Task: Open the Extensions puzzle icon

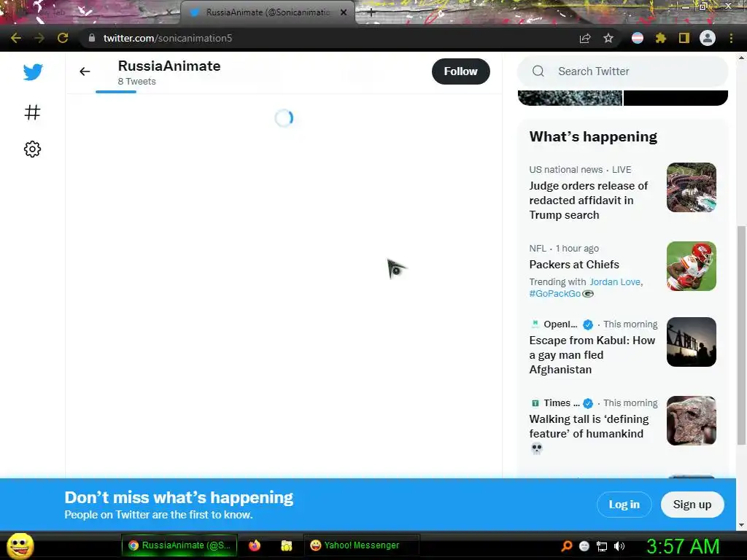Action: pos(661,38)
